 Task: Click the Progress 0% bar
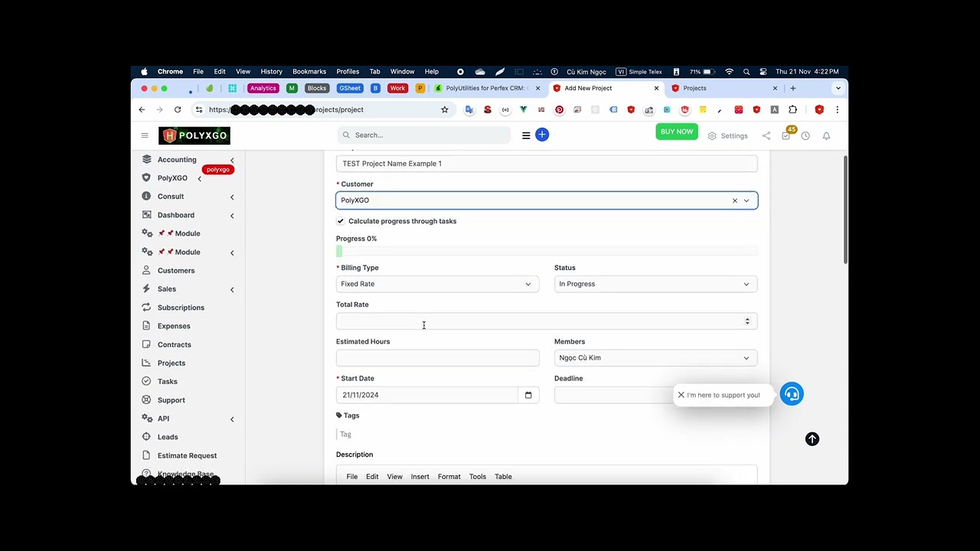[547, 251]
